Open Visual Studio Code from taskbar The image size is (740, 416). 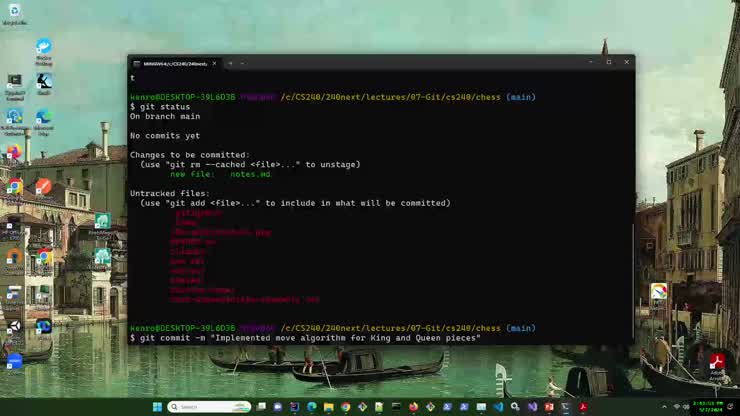coord(498,407)
